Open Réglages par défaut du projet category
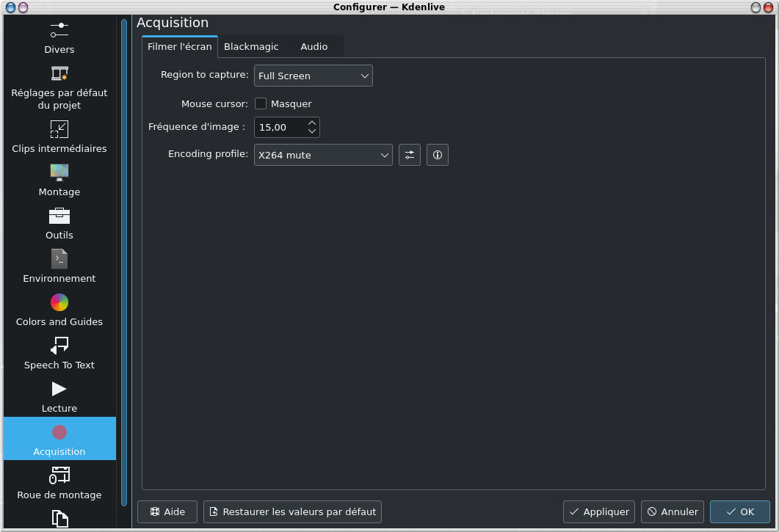The height and width of the screenshot is (532, 779). click(59, 88)
